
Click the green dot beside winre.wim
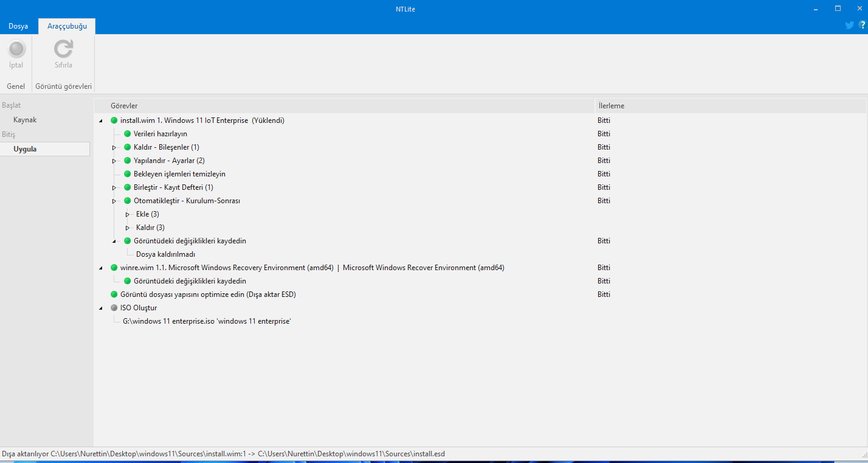114,268
